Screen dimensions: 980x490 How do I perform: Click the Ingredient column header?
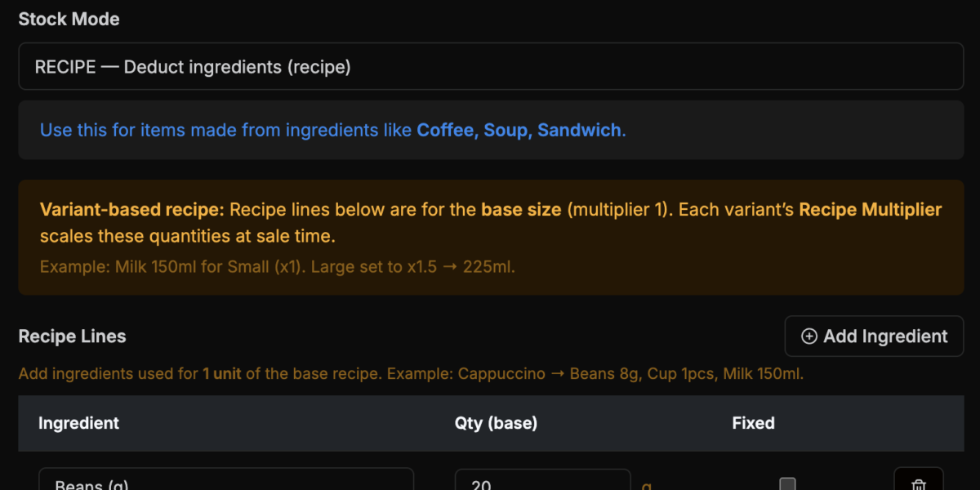[78, 423]
